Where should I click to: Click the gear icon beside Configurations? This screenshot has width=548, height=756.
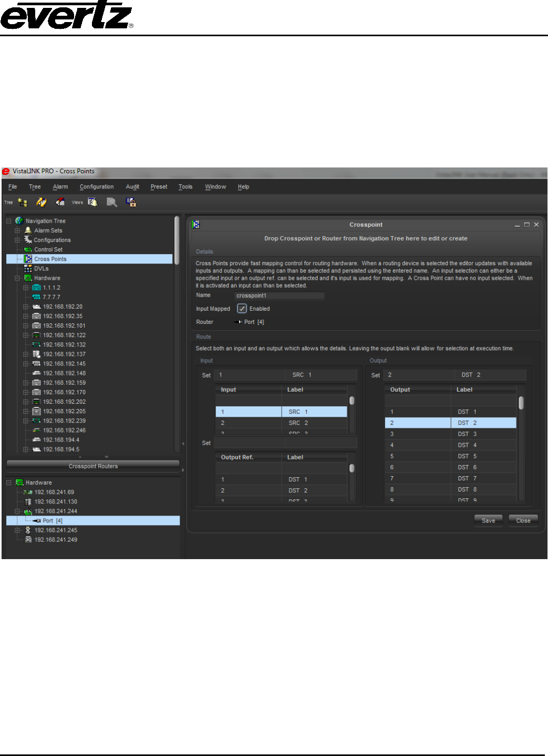point(28,240)
